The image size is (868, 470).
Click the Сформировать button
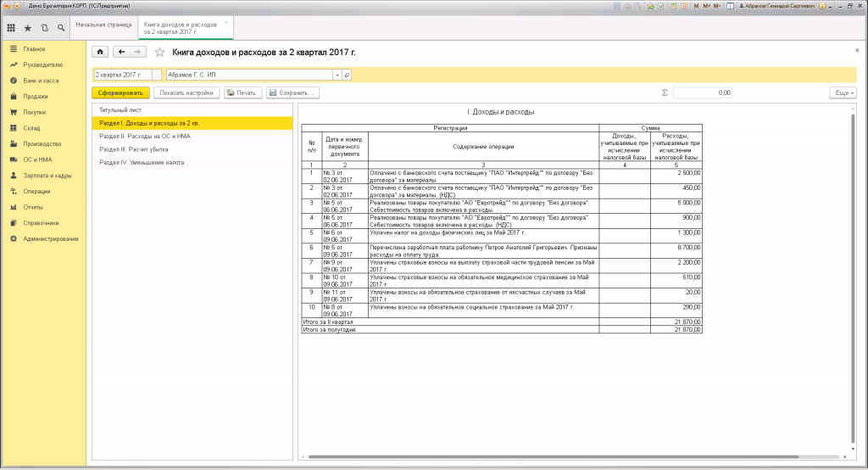[x=120, y=93]
